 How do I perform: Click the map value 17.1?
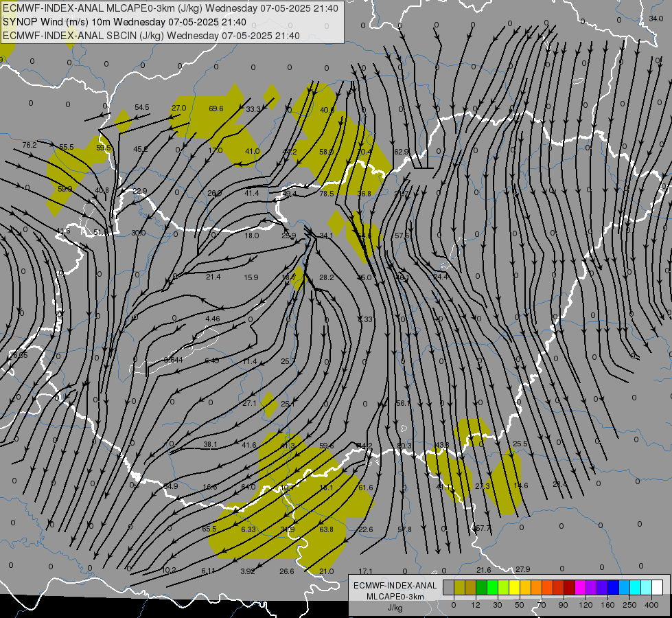point(365,571)
